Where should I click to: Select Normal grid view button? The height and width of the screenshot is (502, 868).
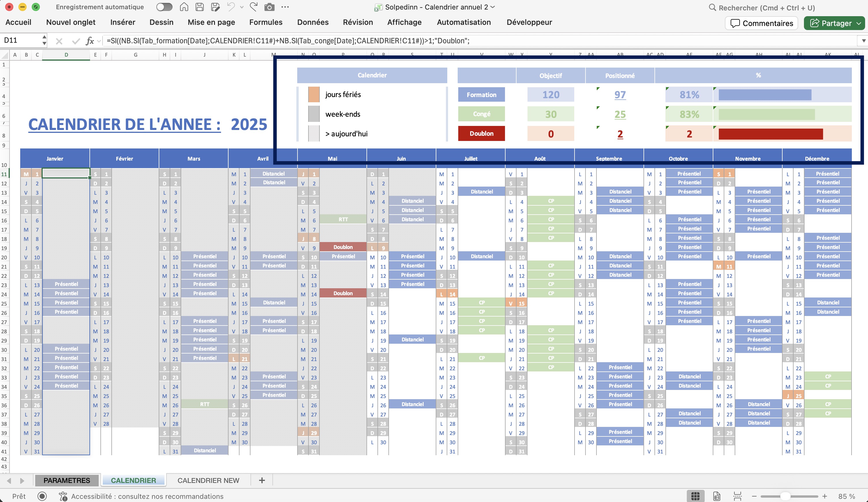click(x=695, y=496)
